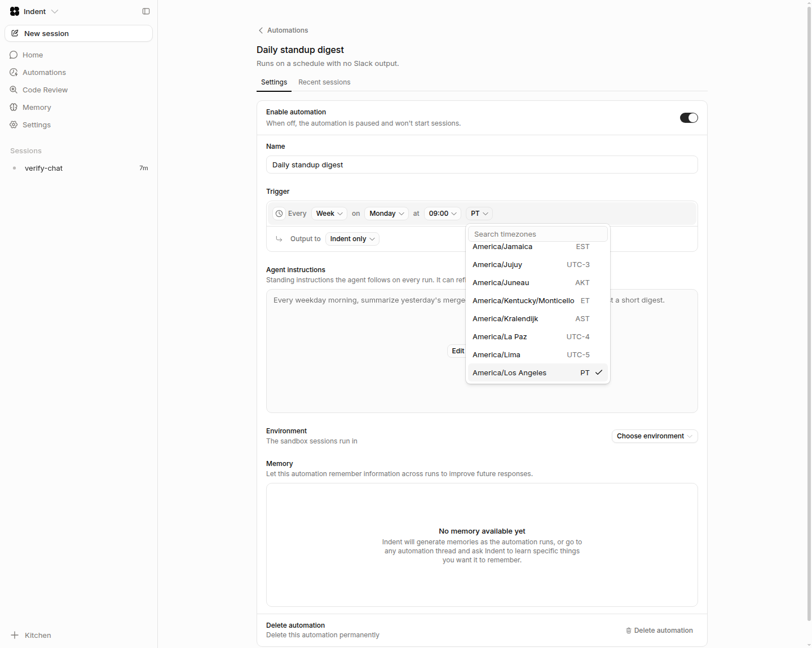Click the '7m' session timestamp
The image size is (812, 648).
pyautogui.click(x=144, y=168)
